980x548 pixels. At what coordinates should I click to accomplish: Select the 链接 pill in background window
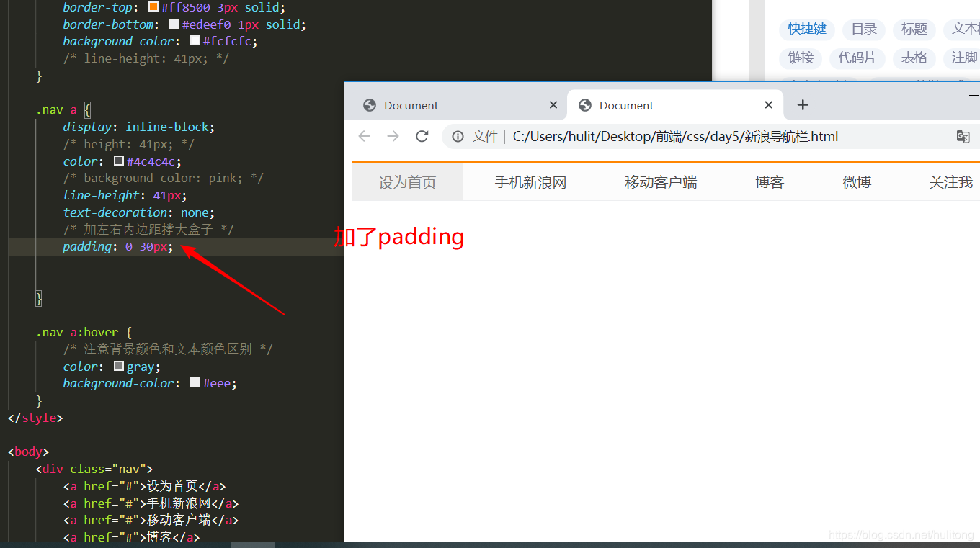pos(801,58)
